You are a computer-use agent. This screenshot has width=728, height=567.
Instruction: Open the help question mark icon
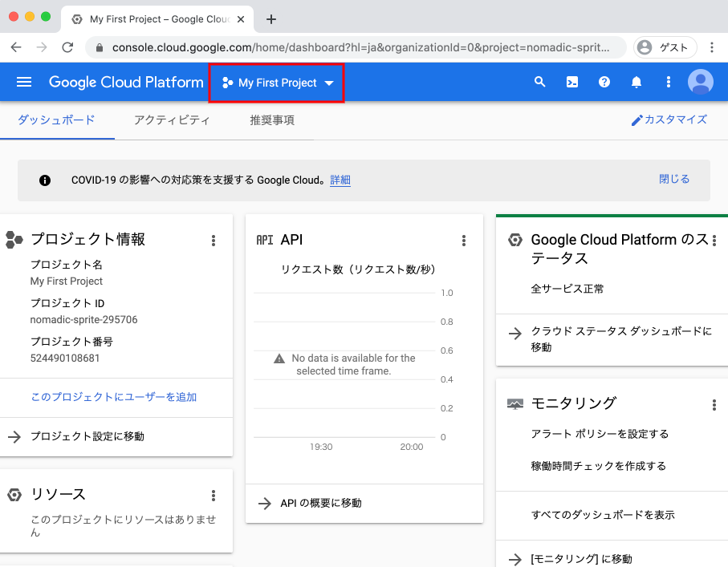(x=604, y=82)
